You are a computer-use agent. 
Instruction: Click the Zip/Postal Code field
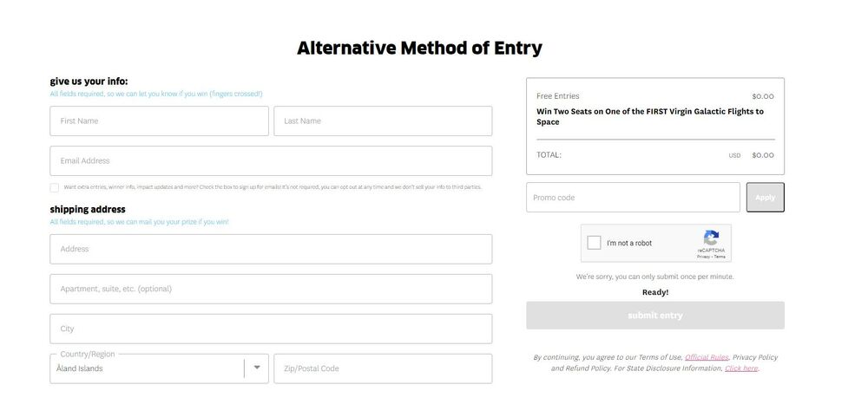tap(383, 369)
